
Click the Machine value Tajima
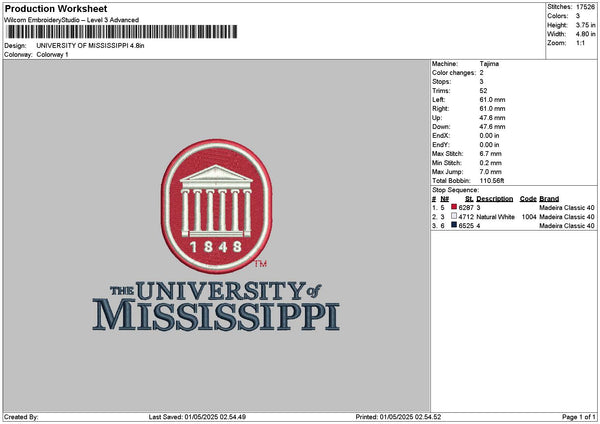coord(489,64)
